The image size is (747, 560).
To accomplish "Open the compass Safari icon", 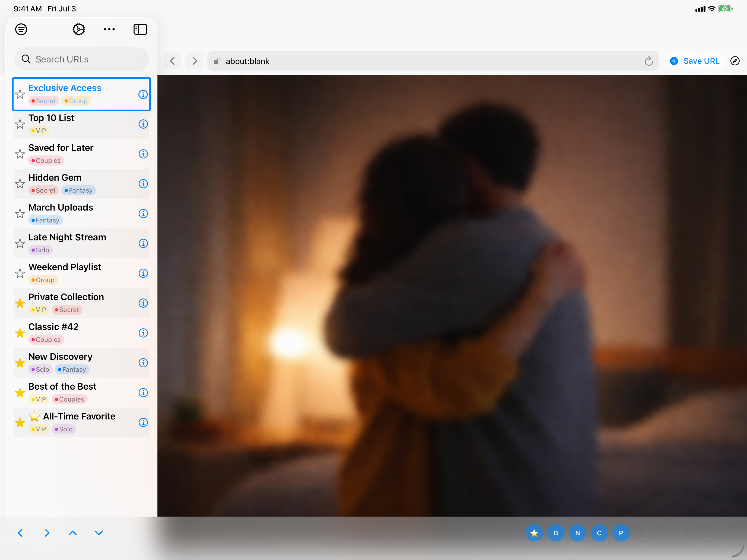I will [x=735, y=61].
